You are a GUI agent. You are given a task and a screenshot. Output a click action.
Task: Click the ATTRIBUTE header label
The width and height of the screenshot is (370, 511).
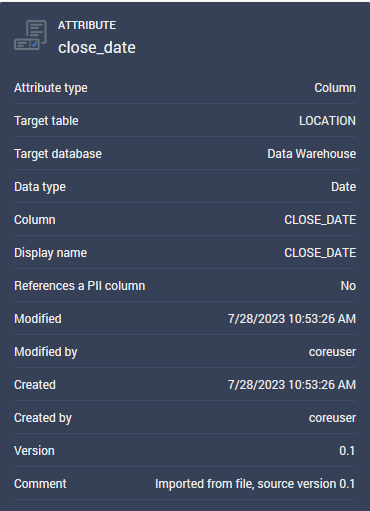coord(87,25)
